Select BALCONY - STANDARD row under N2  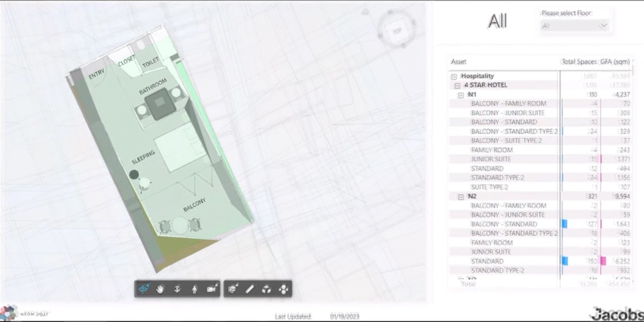tap(540, 224)
